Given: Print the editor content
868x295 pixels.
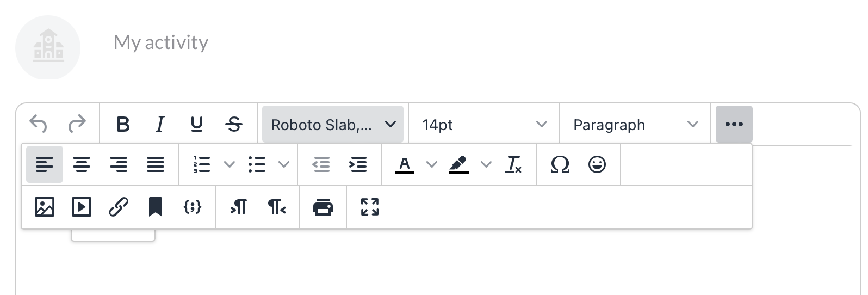Looking at the screenshot, I should [x=323, y=207].
